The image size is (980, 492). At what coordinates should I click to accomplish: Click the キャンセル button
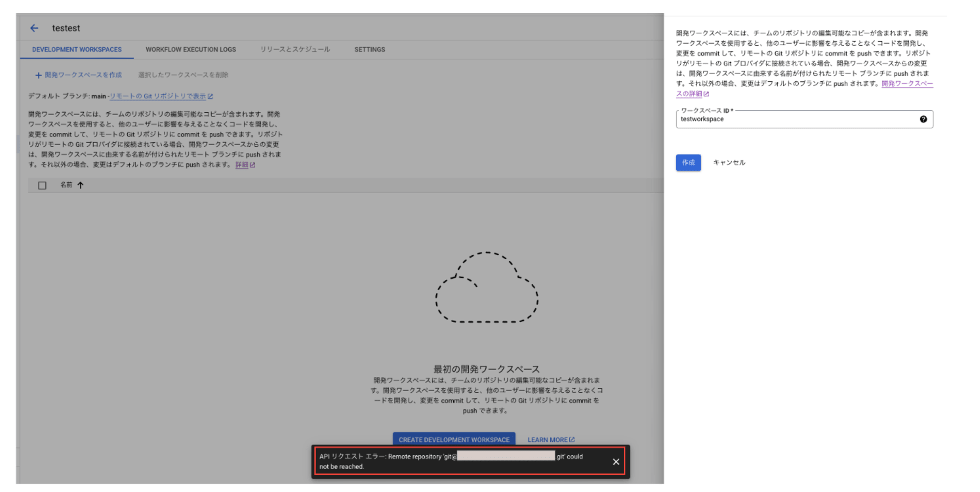tap(729, 163)
